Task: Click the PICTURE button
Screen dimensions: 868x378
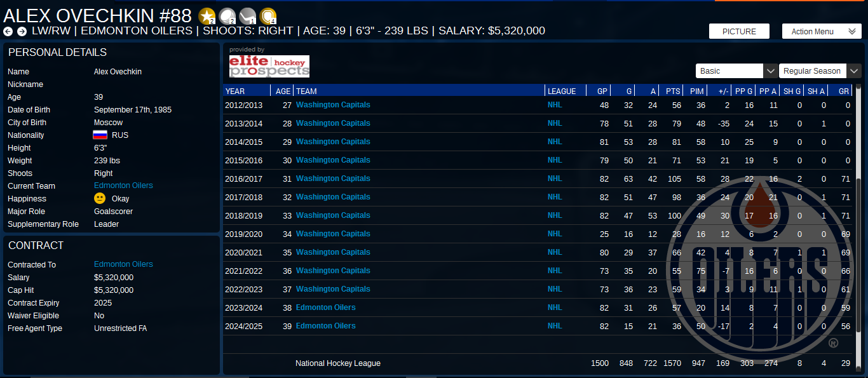Action: 739,31
